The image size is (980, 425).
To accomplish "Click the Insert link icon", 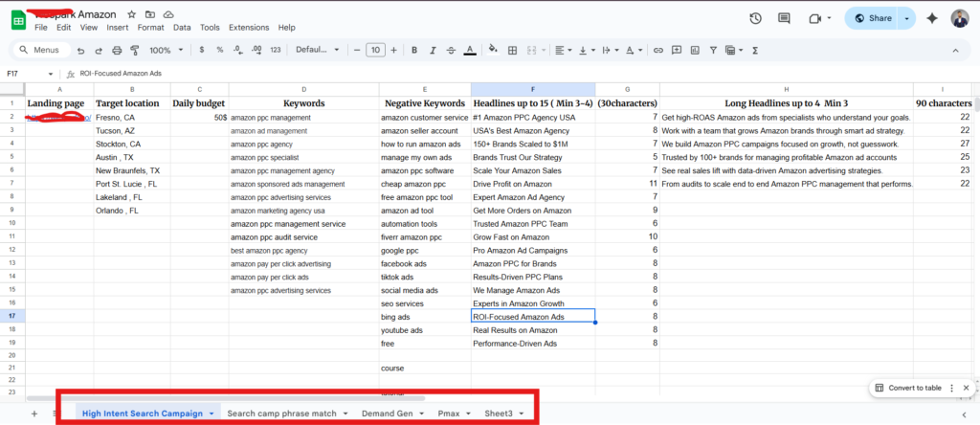I will (658, 50).
